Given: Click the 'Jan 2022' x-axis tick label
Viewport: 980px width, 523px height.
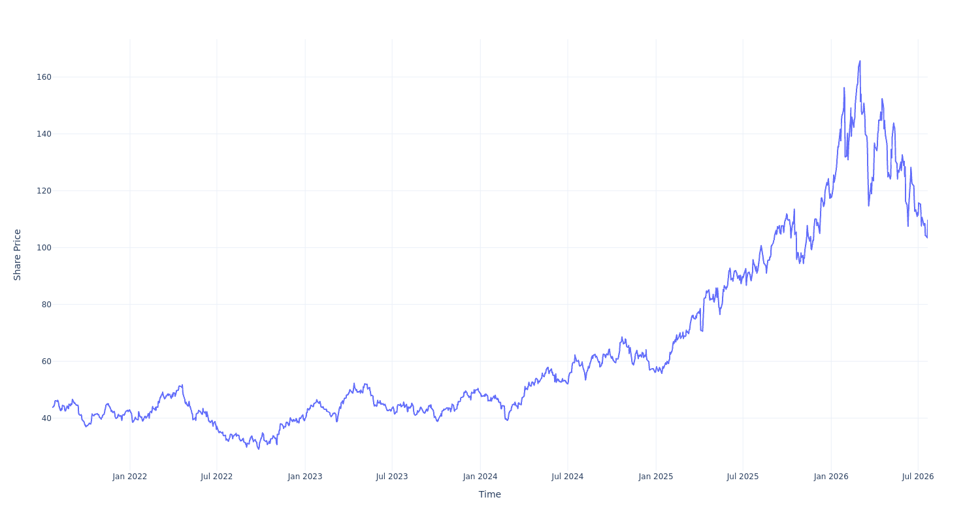Looking at the screenshot, I should [x=130, y=477].
